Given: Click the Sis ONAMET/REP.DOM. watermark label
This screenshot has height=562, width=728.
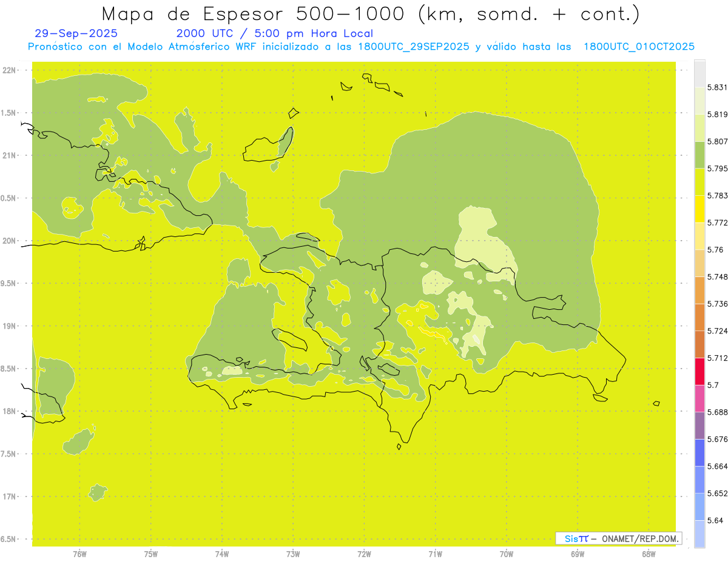Looking at the screenshot, I should coord(619,538).
